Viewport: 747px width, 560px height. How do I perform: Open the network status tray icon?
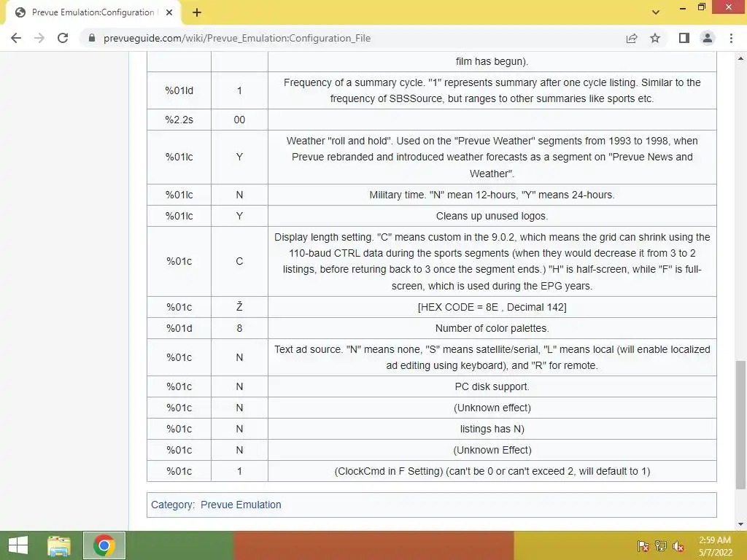[x=661, y=546]
